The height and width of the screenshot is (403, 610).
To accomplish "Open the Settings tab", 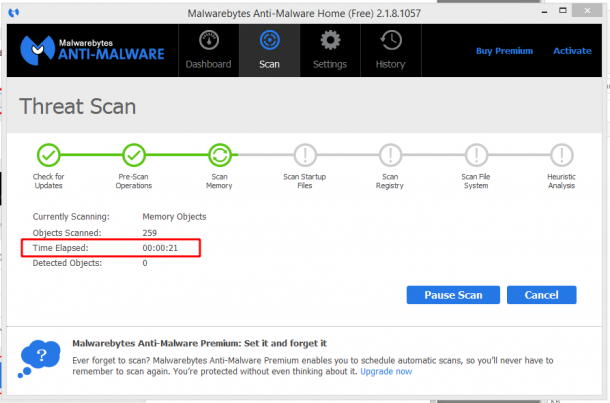I will click(x=330, y=50).
